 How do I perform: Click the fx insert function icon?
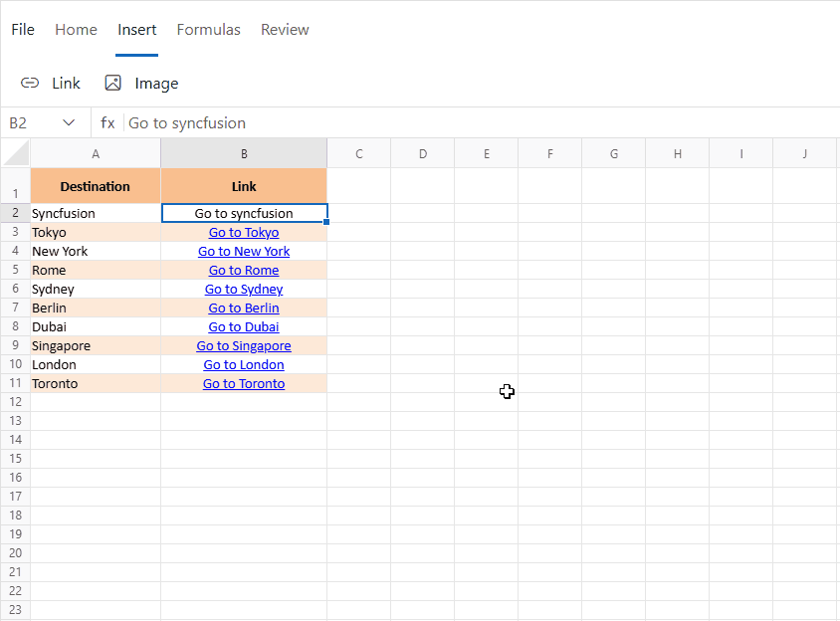(107, 123)
